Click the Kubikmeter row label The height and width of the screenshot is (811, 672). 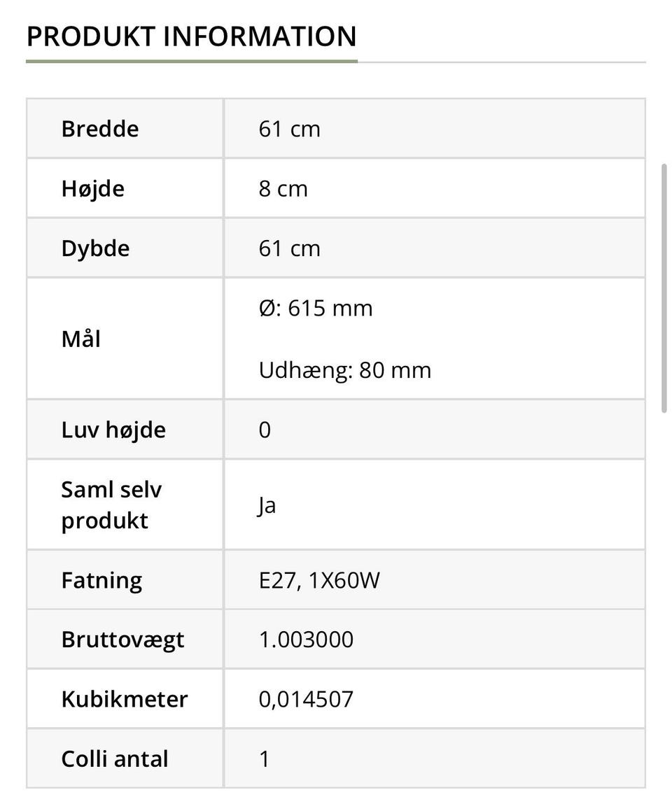tap(125, 699)
